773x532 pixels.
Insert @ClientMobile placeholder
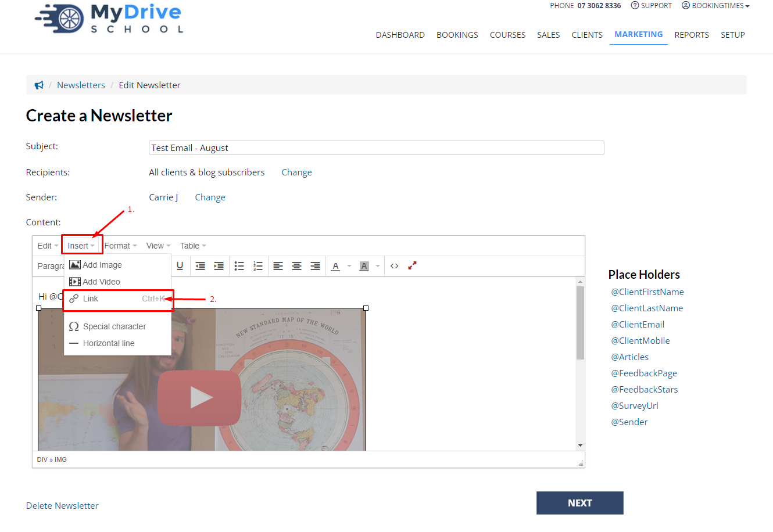pos(640,341)
